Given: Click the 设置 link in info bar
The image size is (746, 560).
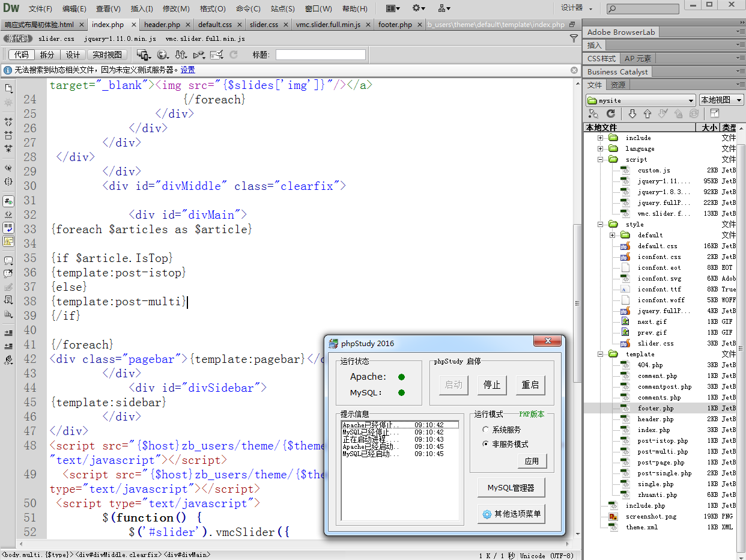Looking at the screenshot, I should point(188,70).
